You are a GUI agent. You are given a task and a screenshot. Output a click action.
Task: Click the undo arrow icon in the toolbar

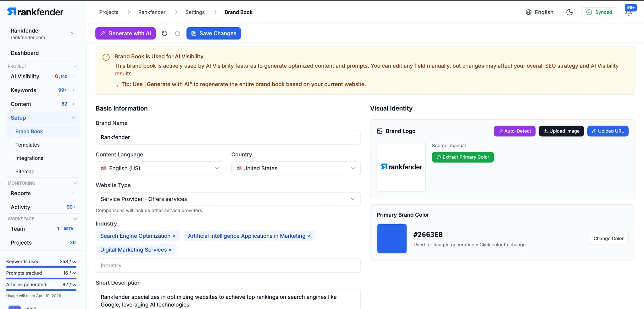[164, 33]
